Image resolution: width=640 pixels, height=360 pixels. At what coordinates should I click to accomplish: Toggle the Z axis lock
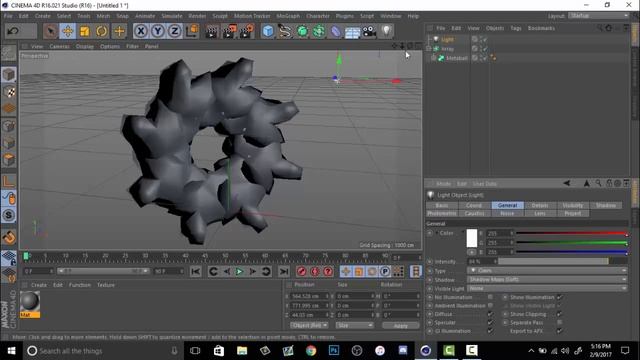(x=175, y=31)
